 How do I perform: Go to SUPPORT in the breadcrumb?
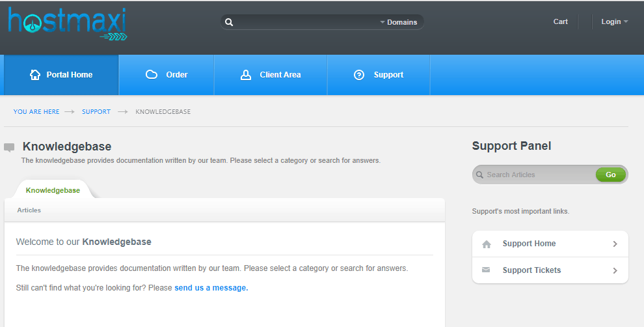[96, 111]
